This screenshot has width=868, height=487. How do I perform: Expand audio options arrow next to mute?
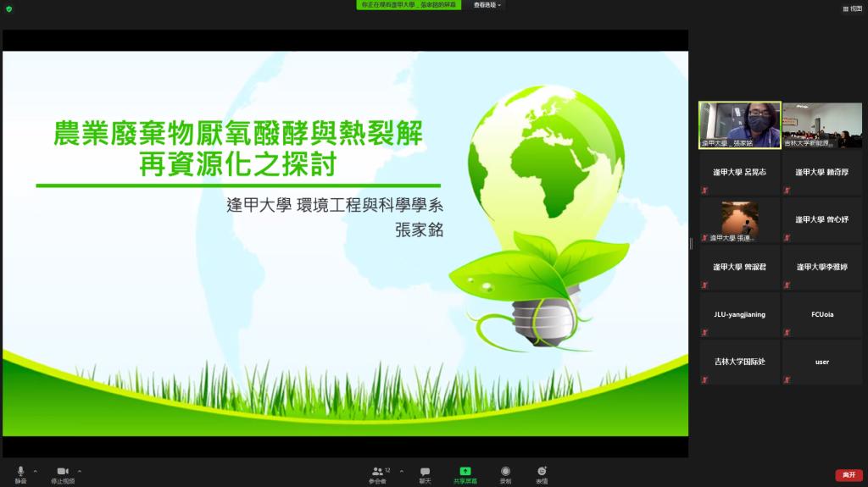[35, 471]
